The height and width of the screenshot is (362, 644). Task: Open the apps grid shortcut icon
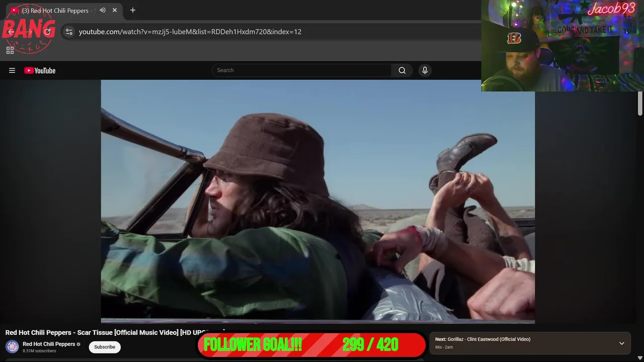point(10,50)
